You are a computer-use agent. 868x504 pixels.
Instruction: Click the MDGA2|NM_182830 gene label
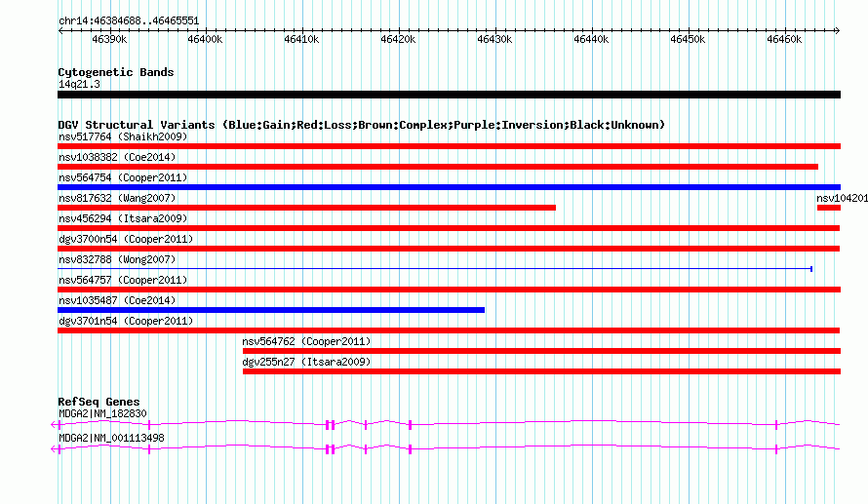[x=102, y=413]
